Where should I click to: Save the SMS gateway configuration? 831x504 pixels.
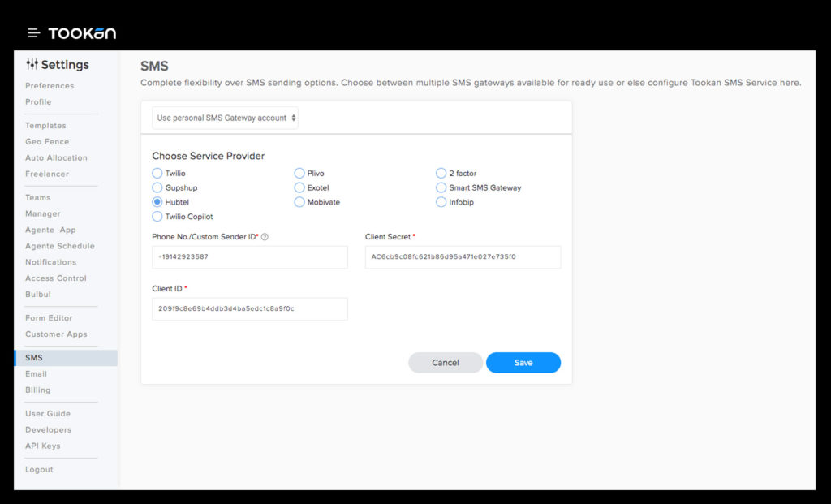(523, 363)
